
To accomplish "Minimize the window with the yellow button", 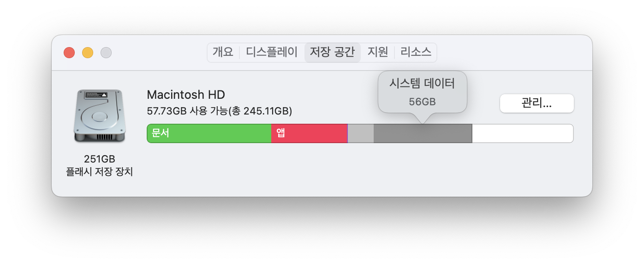I will pos(88,53).
